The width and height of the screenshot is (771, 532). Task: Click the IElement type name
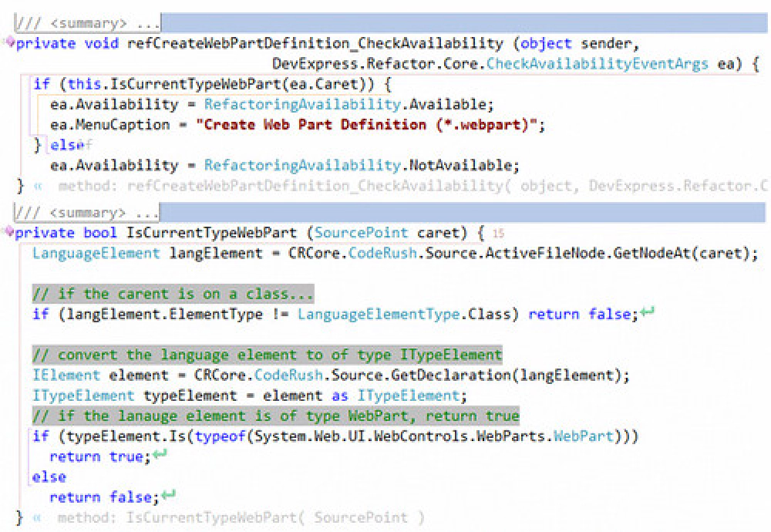pos(66,375)
